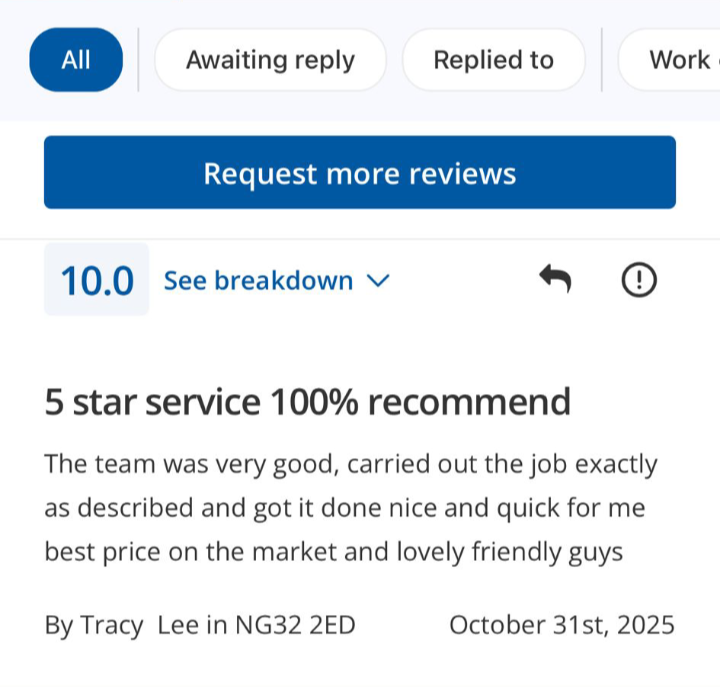Click the review line starting 'The team was'
Viewport: 720px width, 687px height.
(351, 465)
